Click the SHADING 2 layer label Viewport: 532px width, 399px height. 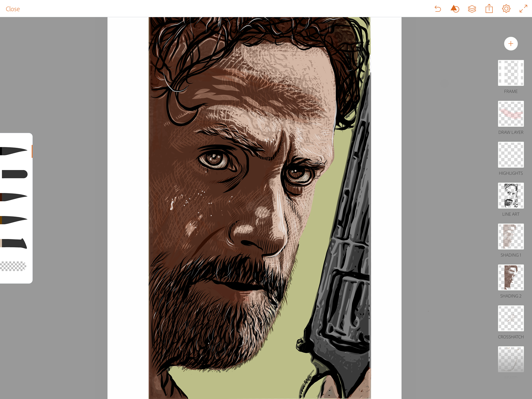pyautogui.click(x=511, y=296)
